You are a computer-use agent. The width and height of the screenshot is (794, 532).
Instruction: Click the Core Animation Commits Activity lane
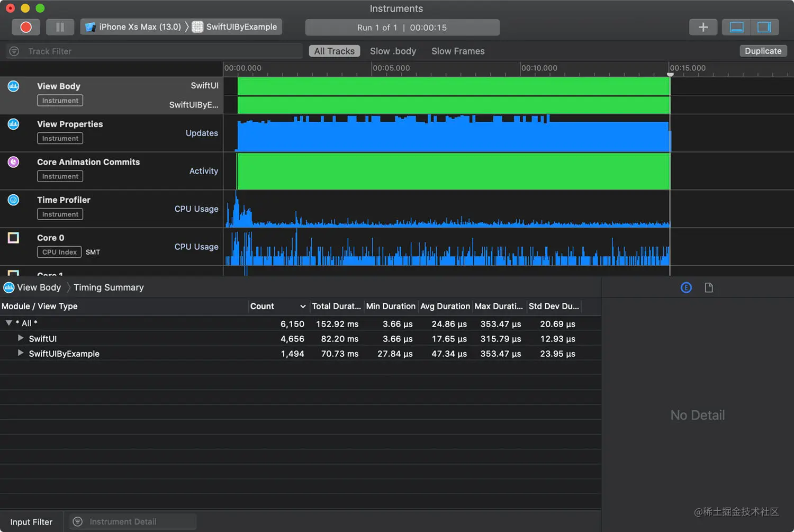pos(453,172)
